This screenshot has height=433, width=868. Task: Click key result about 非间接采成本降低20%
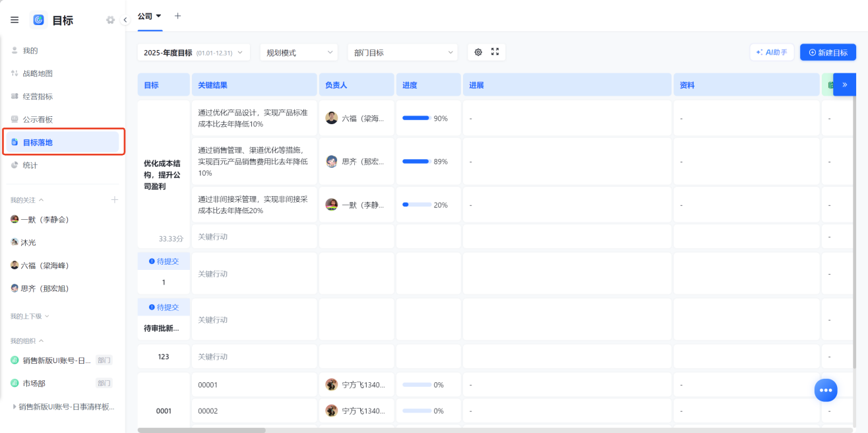click(253, 205)
